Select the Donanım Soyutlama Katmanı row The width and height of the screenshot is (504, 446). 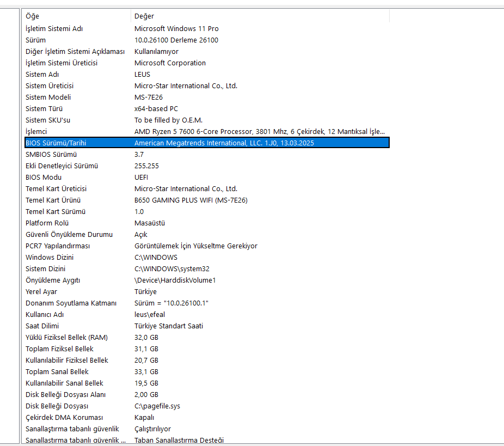pos(207,303)
